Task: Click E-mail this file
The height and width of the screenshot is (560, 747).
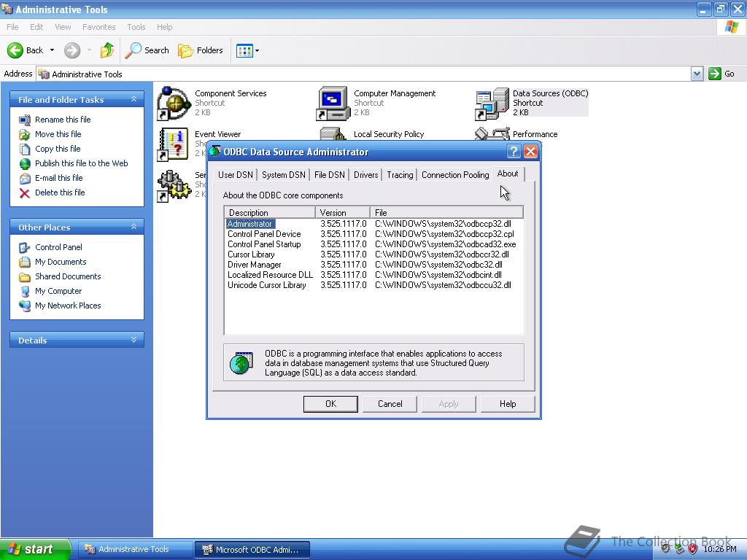Action: coord(58,178)
